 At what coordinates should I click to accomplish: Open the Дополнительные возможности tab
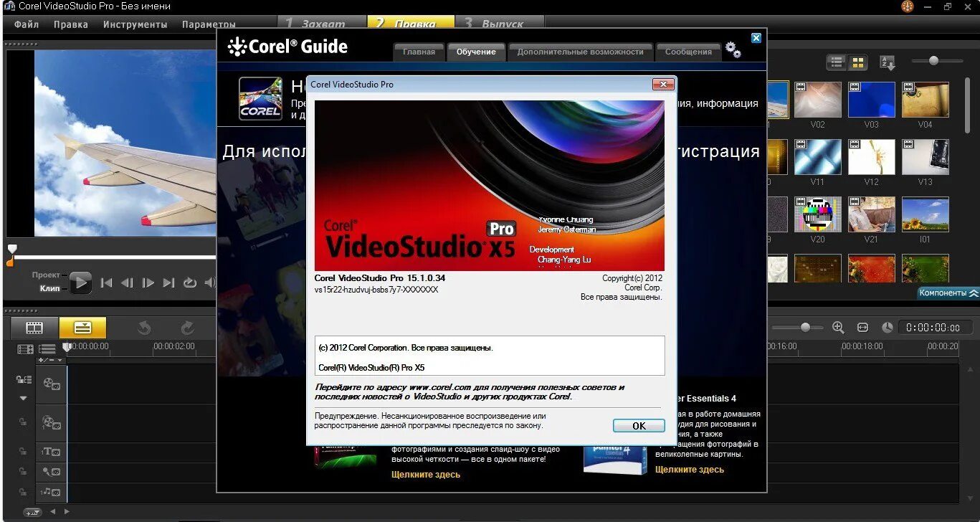pos(581,52)
